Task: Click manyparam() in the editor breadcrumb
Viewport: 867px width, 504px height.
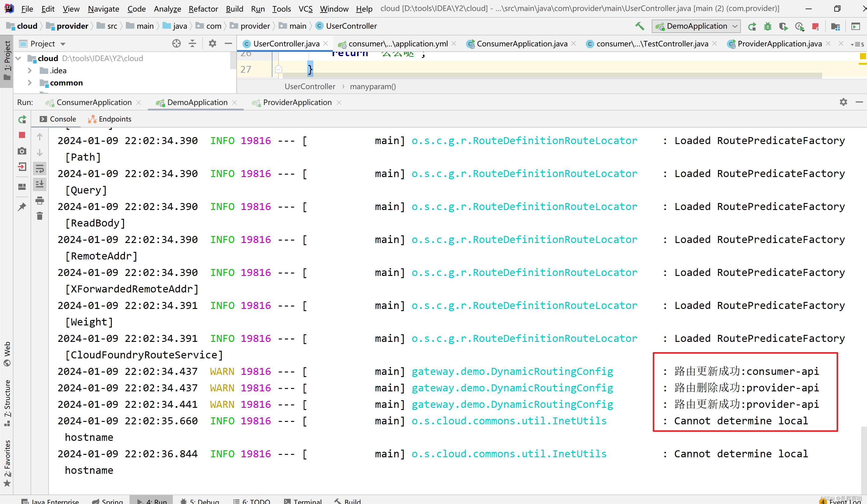Action: 373,87
